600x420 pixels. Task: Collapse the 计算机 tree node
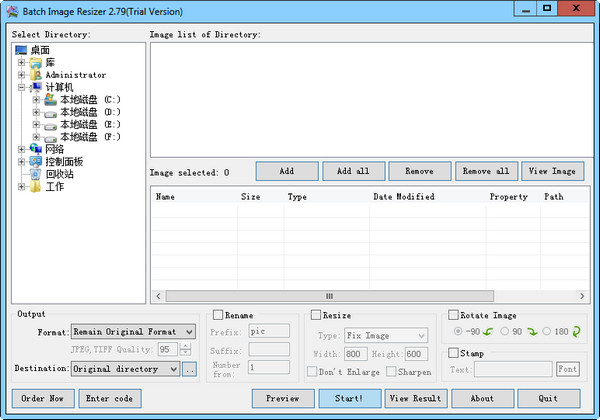pyautogui.click(x=22, y=87)
